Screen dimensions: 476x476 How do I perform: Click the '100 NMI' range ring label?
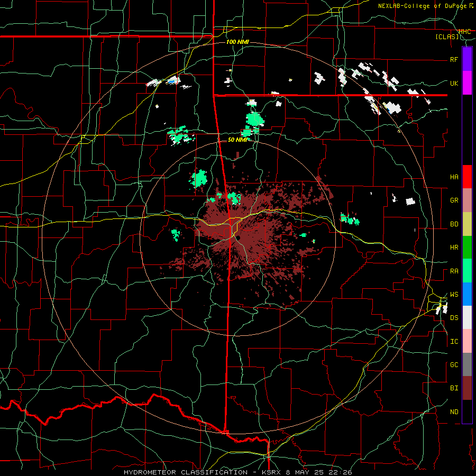coord(237,42)
